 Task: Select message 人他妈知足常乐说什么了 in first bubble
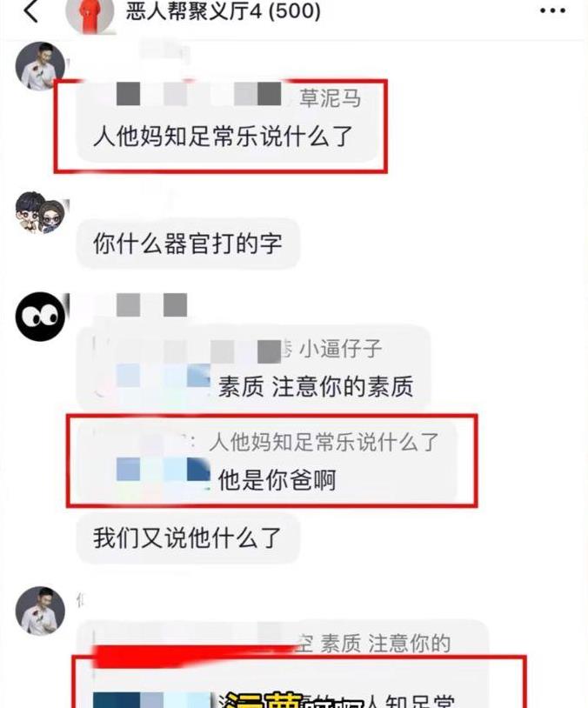[223, 136]
